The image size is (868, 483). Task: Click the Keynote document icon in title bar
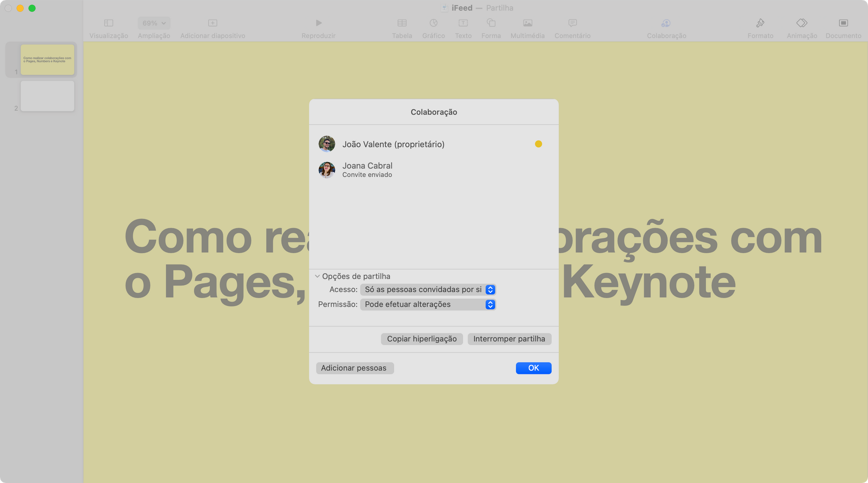point(444,8)
